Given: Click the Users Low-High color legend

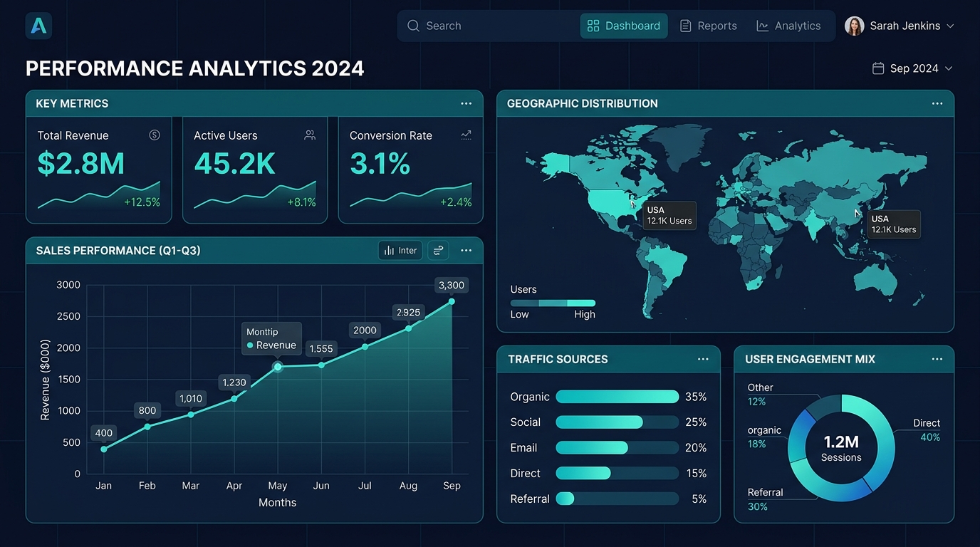Looking at the screenshot, I should tap(553, 303).
